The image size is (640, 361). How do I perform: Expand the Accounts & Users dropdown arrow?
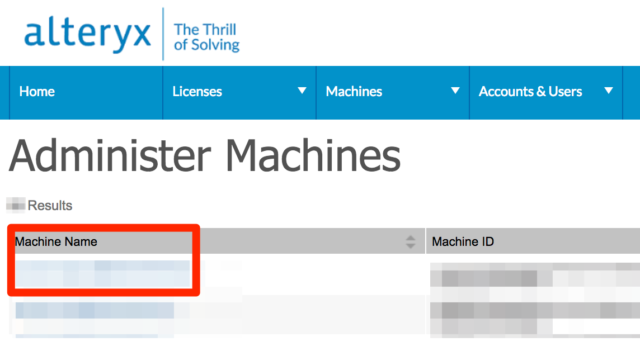609,91
